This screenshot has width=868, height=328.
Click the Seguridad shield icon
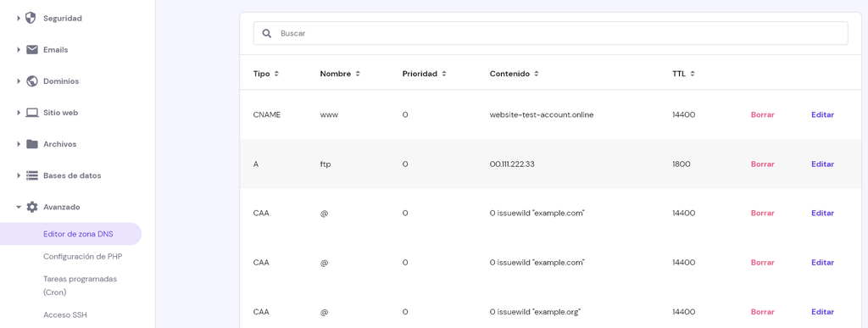pyautogui.click(x=31, y=19)
